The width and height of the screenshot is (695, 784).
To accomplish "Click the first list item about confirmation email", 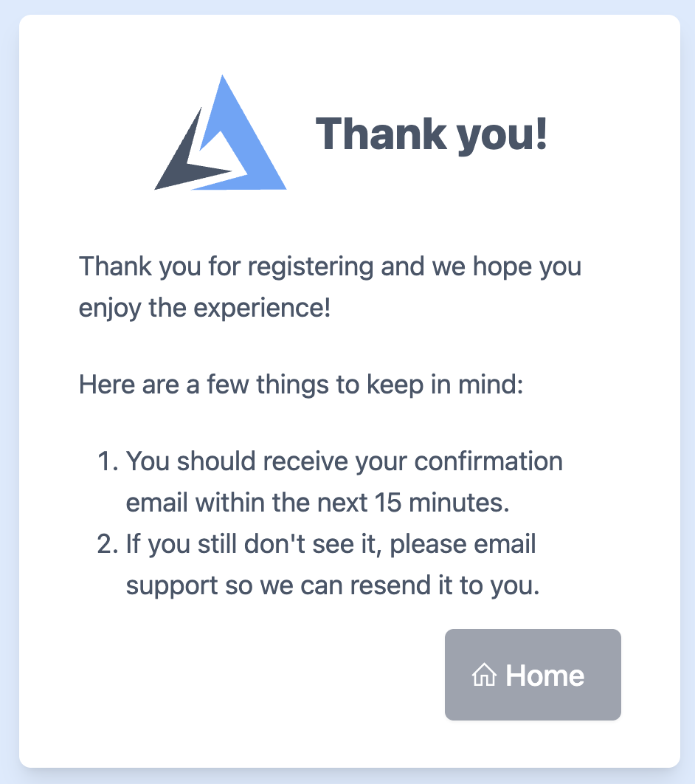I will [344, 462].
